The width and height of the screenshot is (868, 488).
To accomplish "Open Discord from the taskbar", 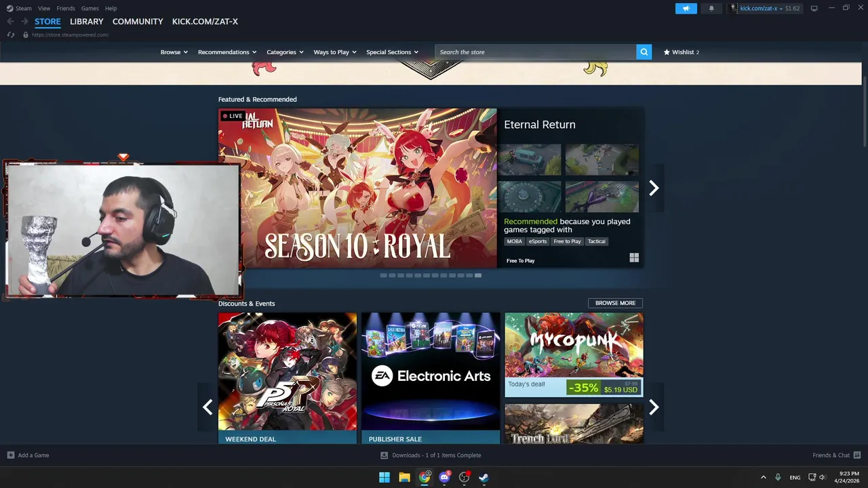I will (x=444, y=477).
